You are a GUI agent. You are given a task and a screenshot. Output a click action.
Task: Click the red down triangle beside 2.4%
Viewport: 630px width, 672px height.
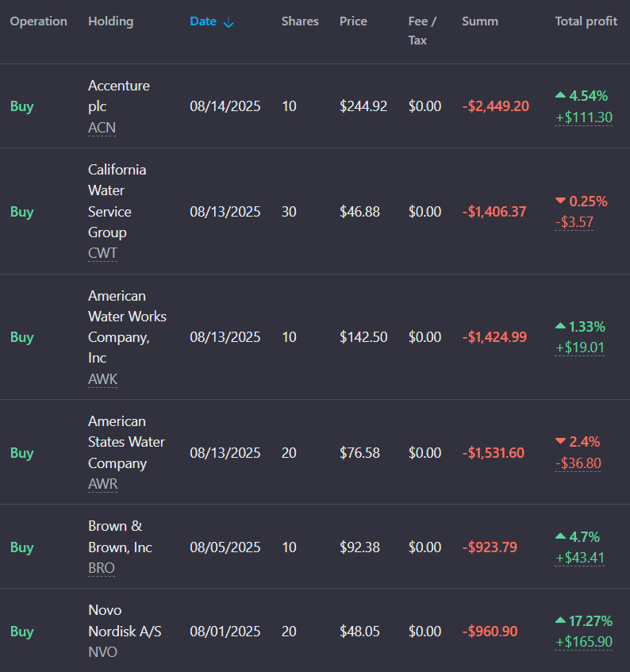[x=560, y=440]
